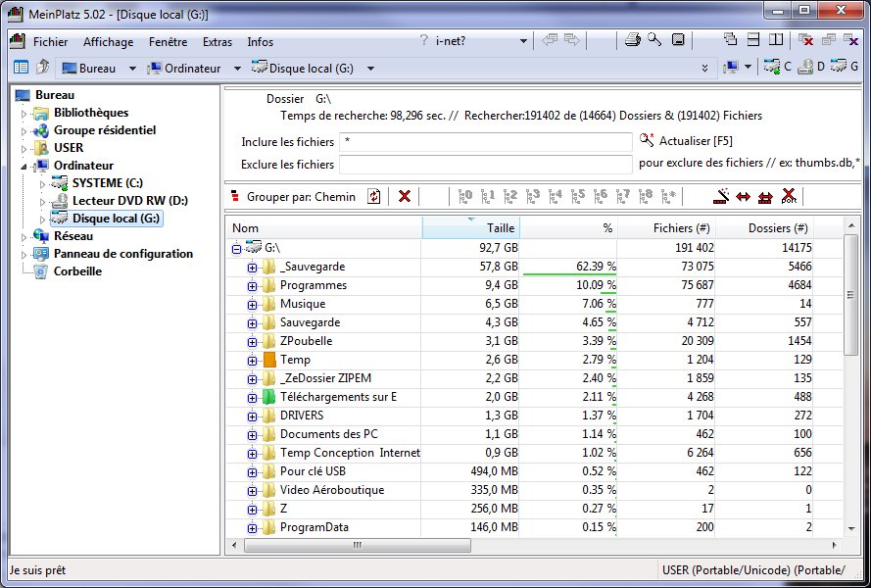Open the Disque local (G:) breadcrumb dropdown arrow
The width and height of the screenshot is (871, 588).
370,69
